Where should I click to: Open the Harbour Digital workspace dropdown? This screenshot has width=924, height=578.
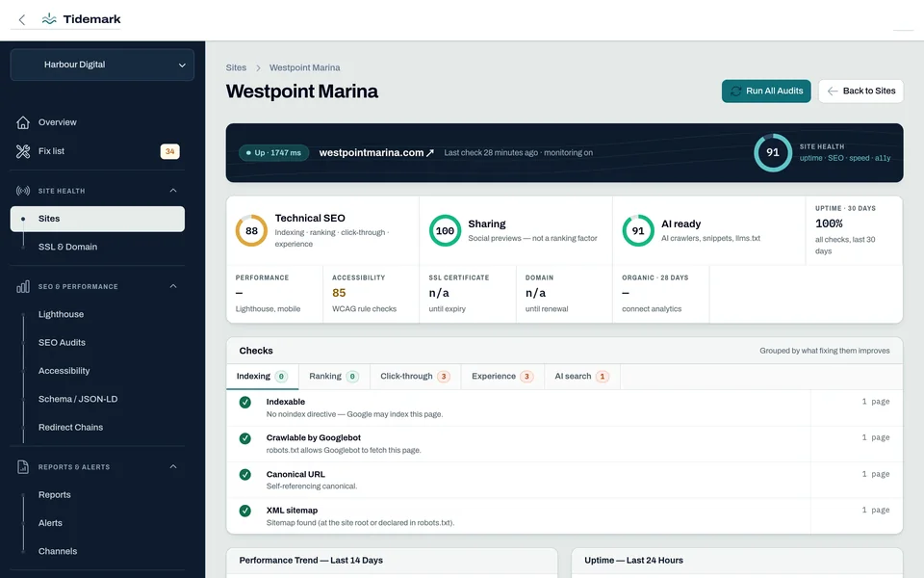(102, 65)
